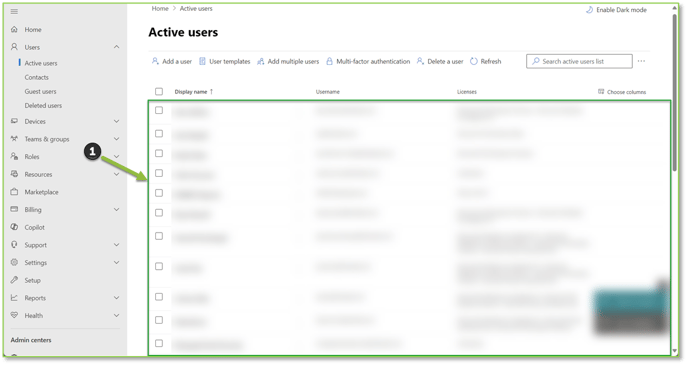Click the Add a user button
The width and height of the screenshot is (687, 365).
coord(172,61)
